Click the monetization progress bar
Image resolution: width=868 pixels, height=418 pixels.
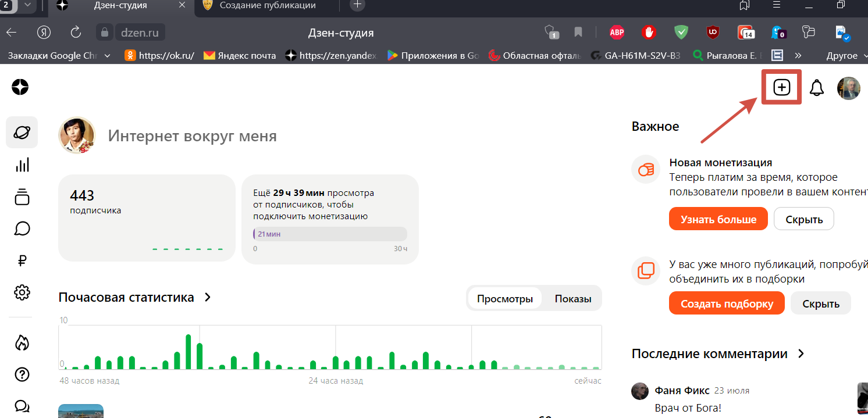(330, 234)
